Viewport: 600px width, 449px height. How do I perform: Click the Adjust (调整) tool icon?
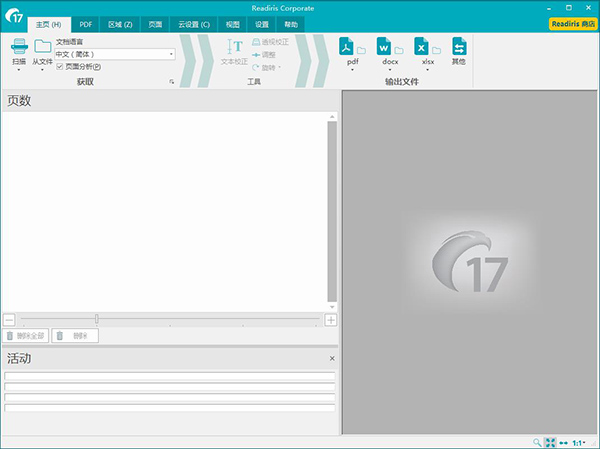point(256,55)
